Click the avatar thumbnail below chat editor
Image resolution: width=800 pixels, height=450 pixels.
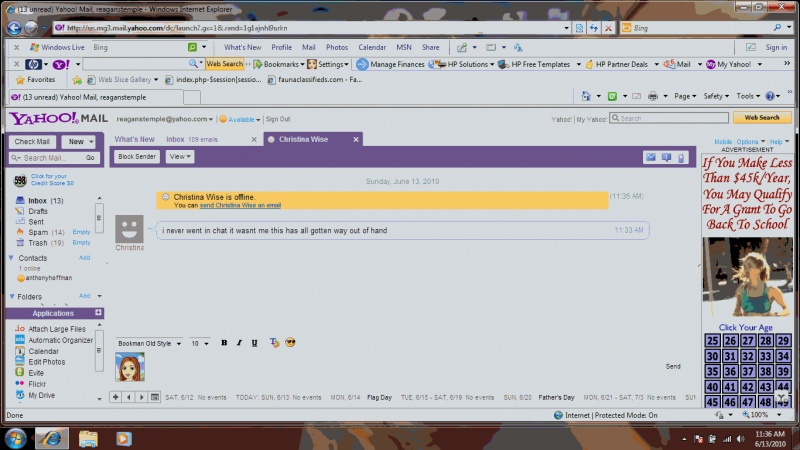tap(130, 367)
